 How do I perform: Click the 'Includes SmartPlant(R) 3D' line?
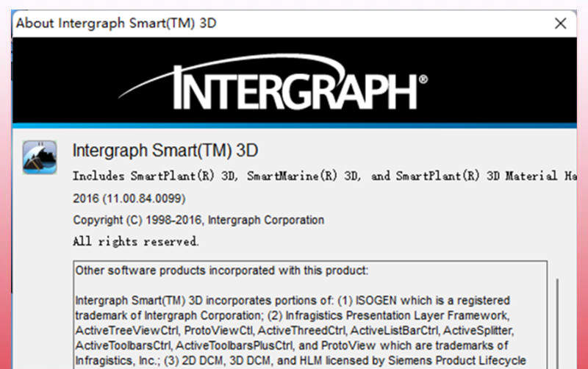[324, 176]
